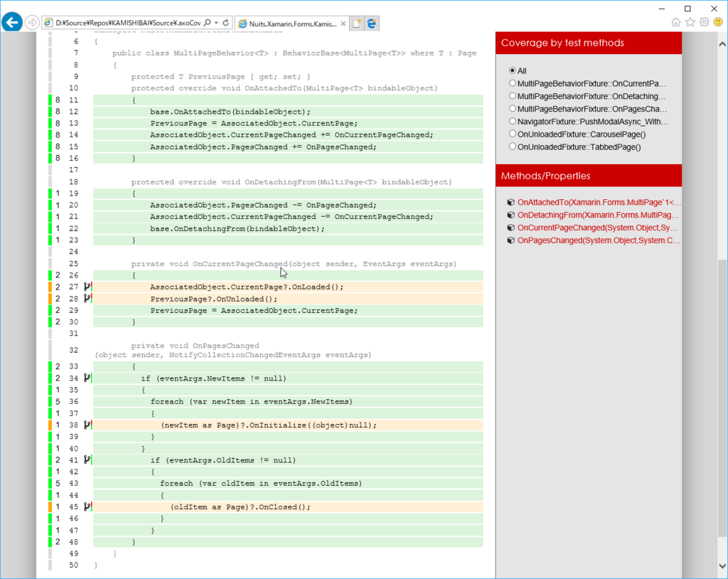
Task: Click the branch coverage icon on line 28
Action: click(87, 298)
